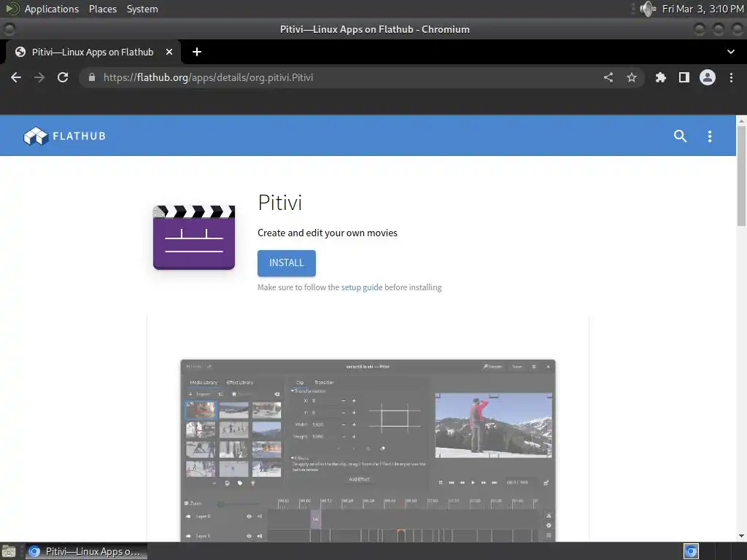Viewport: 747px width, 560px height.
Task: Click the INSTALL button
Action: (286, 262)
